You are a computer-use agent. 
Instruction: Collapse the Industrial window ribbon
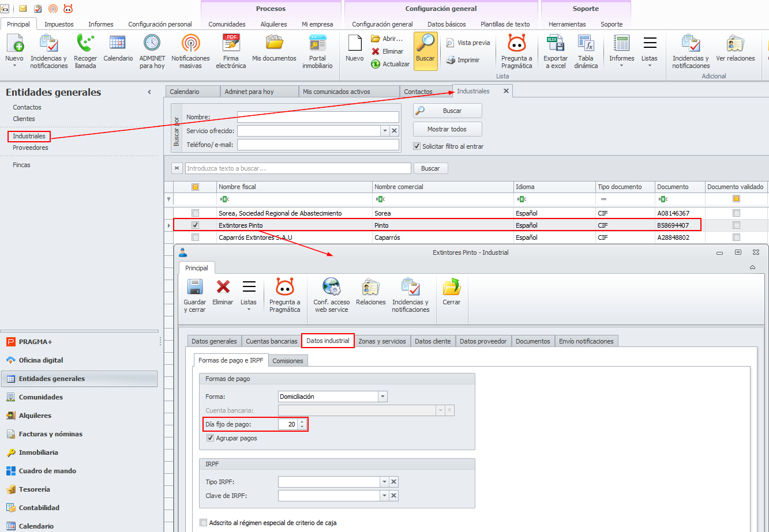pos(752,267)
